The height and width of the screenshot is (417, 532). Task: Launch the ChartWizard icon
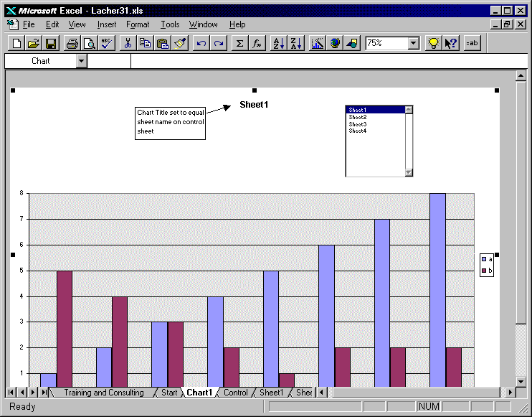pyautogui.click(x=318, y=44)
